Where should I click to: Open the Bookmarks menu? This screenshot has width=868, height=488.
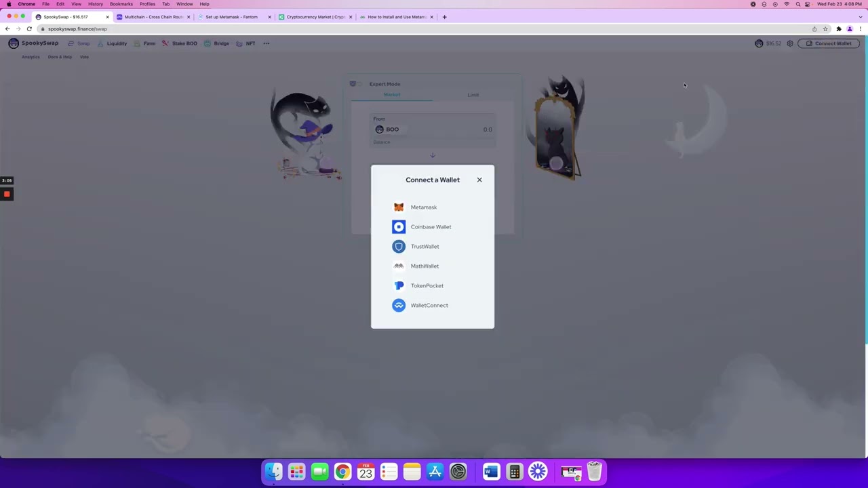tap(121, 4)
